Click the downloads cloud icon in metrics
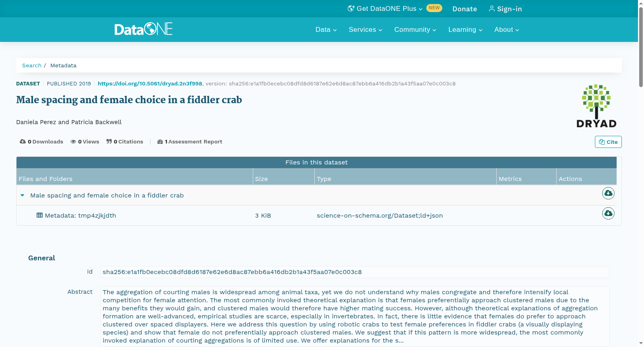The width and height of the screenshot is (644, 347). (x=23, y=141)
